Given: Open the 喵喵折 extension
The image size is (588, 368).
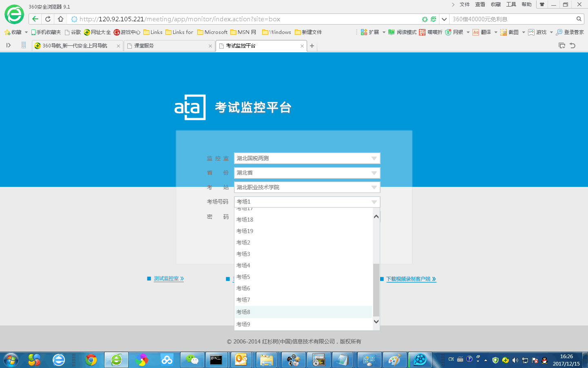Looking at the screenshot, I should point(430,32).
